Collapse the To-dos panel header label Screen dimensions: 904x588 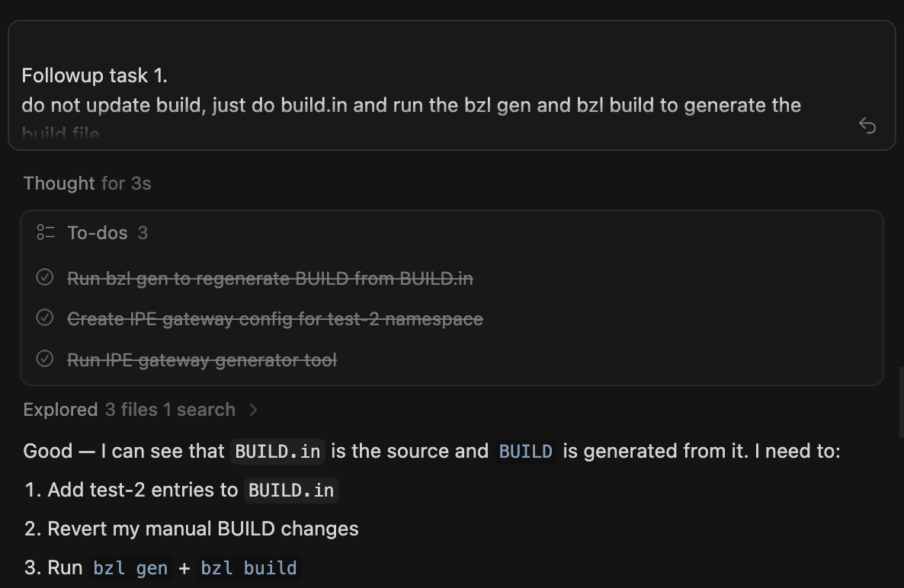98,233
